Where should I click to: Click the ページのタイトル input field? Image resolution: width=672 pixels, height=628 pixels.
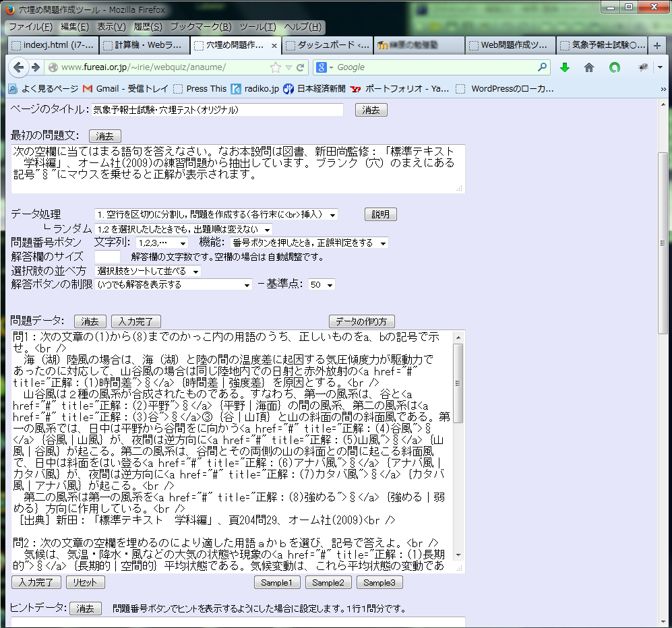click(x=217, y=110)
